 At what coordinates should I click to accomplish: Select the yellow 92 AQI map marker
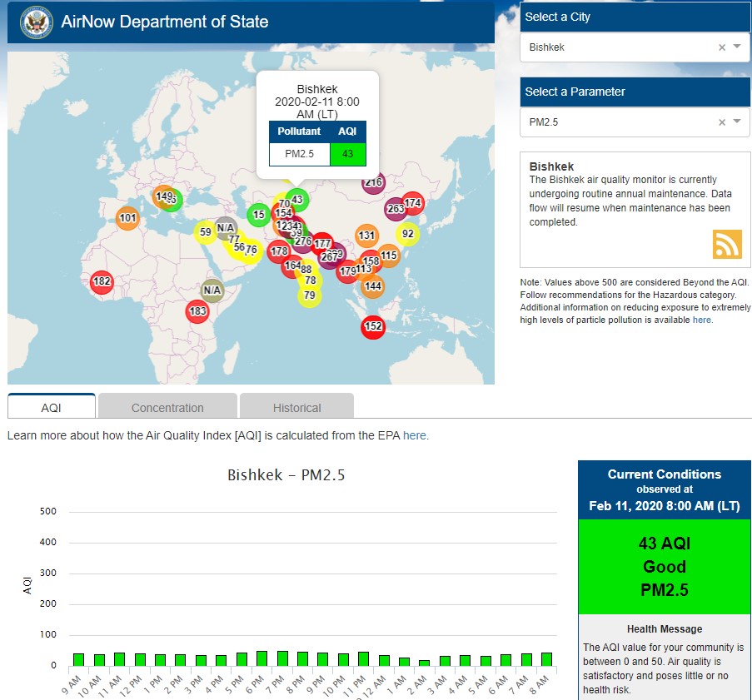(x=407, y=234)
